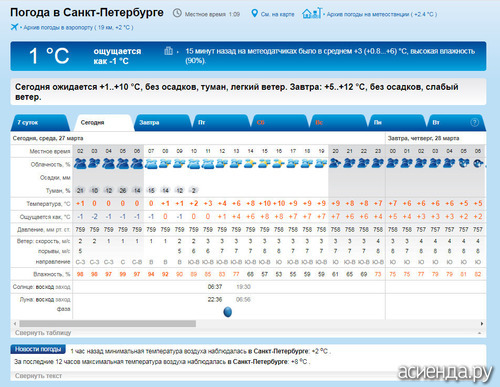Open the См. на карте link
Image resolution: width=500 pixels, height=387 pixels.
pyautogui.click(x=277, y=14)
